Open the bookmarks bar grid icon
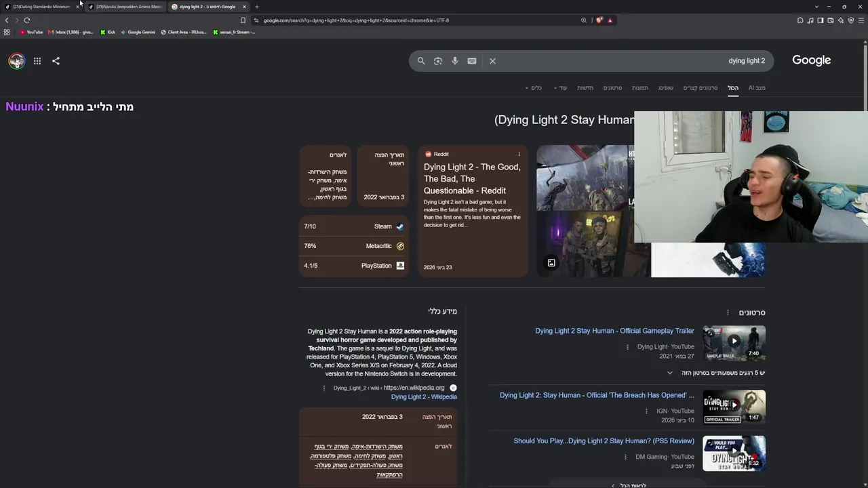 pyautogui.click(x=7, y=32)
